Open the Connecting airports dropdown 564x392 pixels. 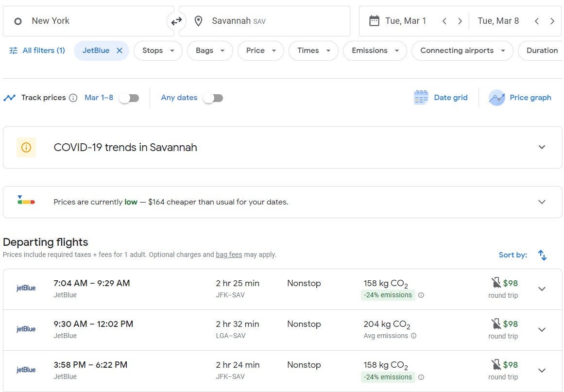click(x=462, y=51)
